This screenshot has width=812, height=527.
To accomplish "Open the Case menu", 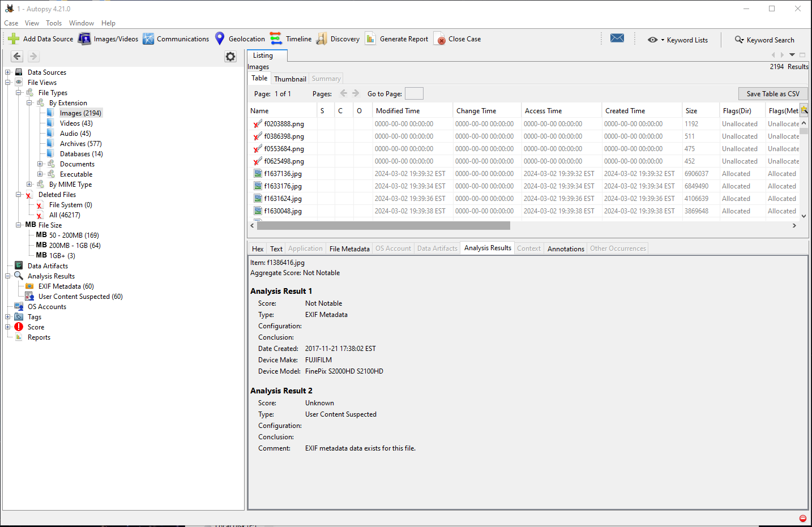I will click(x=11, y=23).
